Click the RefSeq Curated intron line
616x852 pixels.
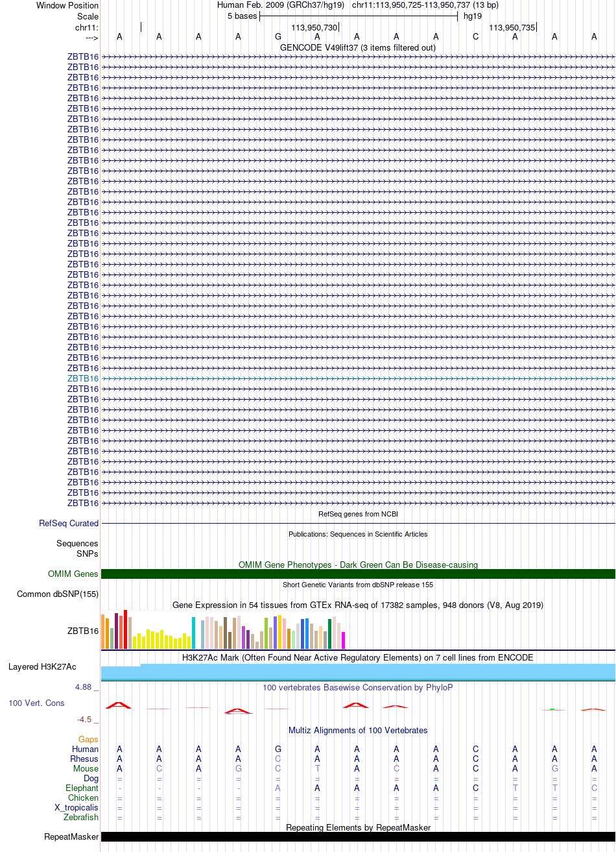[x=358, y=523]
